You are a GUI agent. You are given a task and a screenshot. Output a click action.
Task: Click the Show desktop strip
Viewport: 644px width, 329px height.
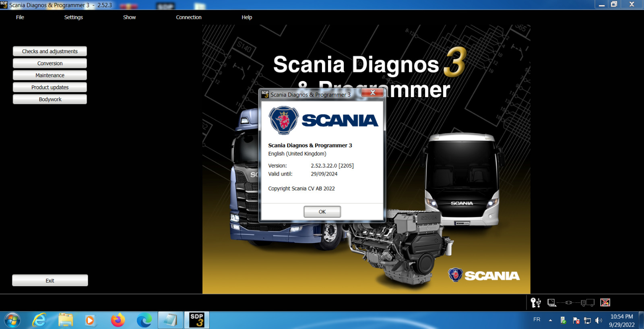pos(641,320)
